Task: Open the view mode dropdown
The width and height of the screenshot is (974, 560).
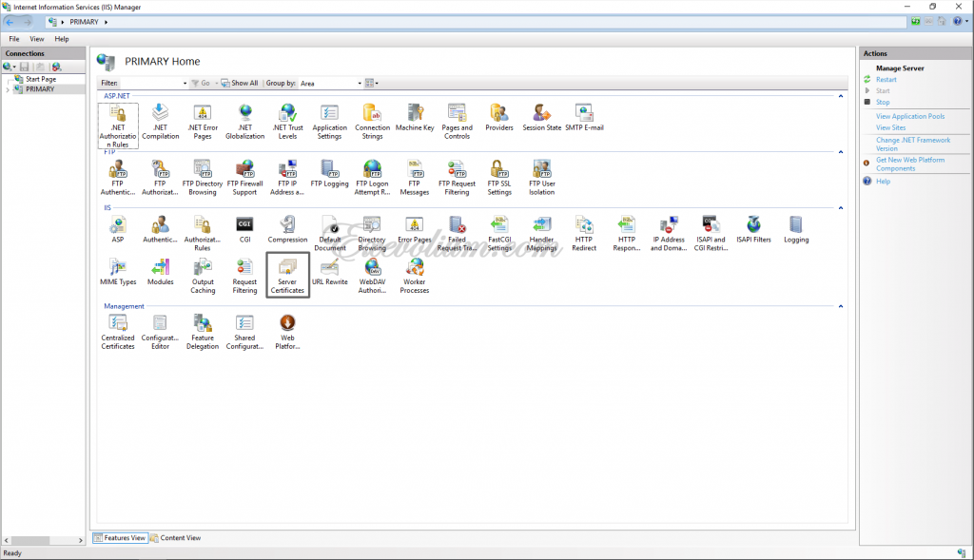Action: click(x=372, y=84)
